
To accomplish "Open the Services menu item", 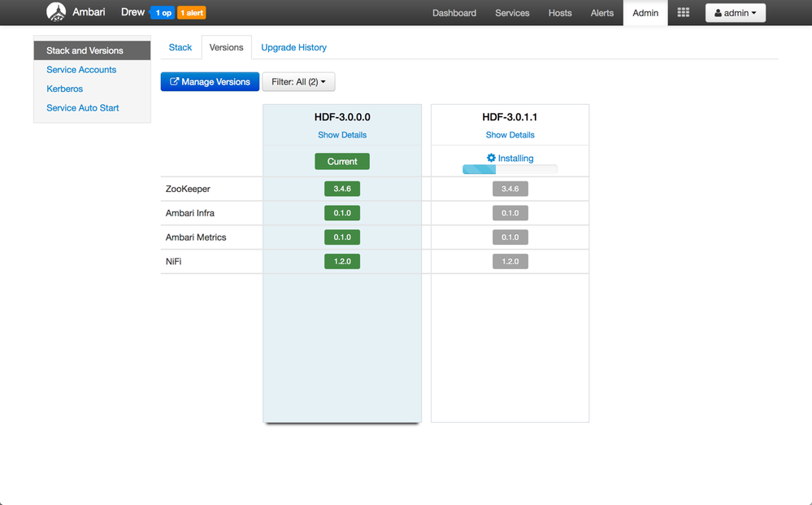I will click(512, 13).
